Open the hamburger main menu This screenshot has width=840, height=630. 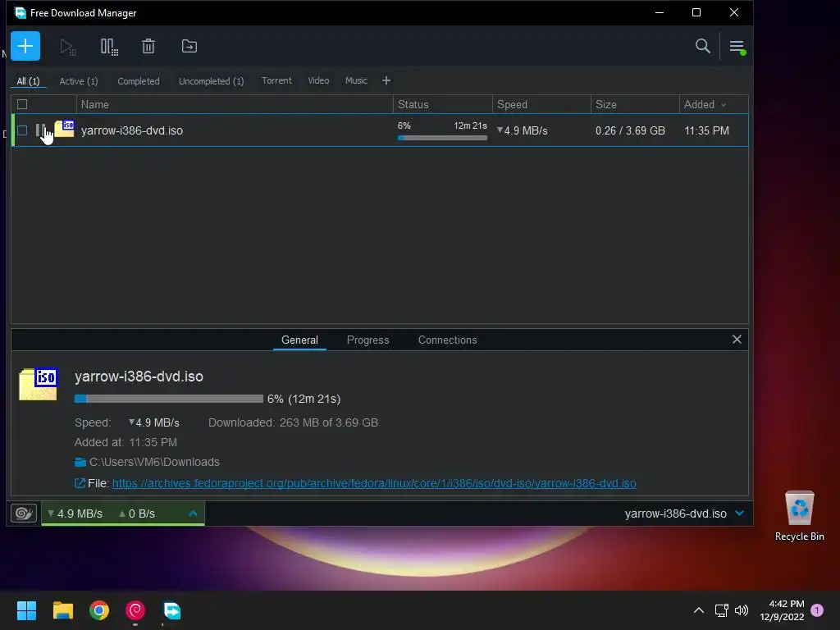(737, 47)
